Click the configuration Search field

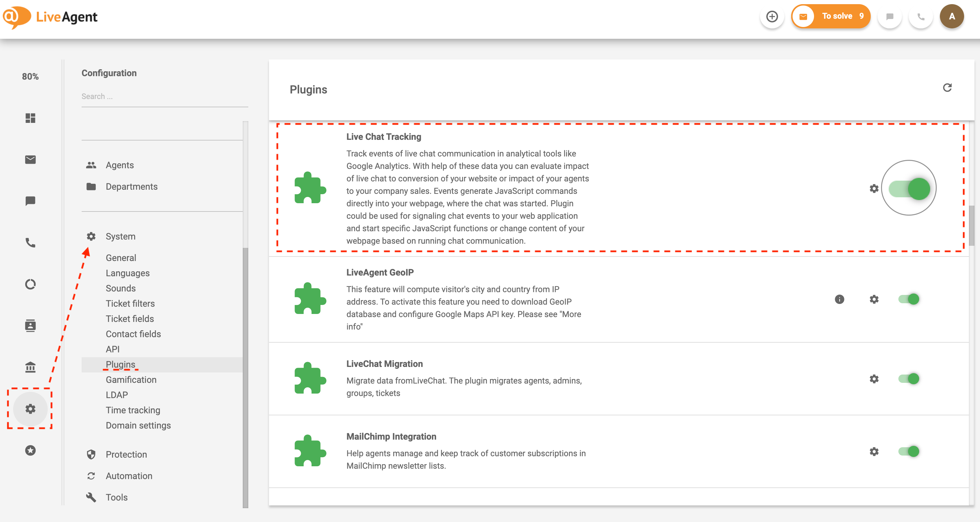pyautogui.click(x=164, y=96)
